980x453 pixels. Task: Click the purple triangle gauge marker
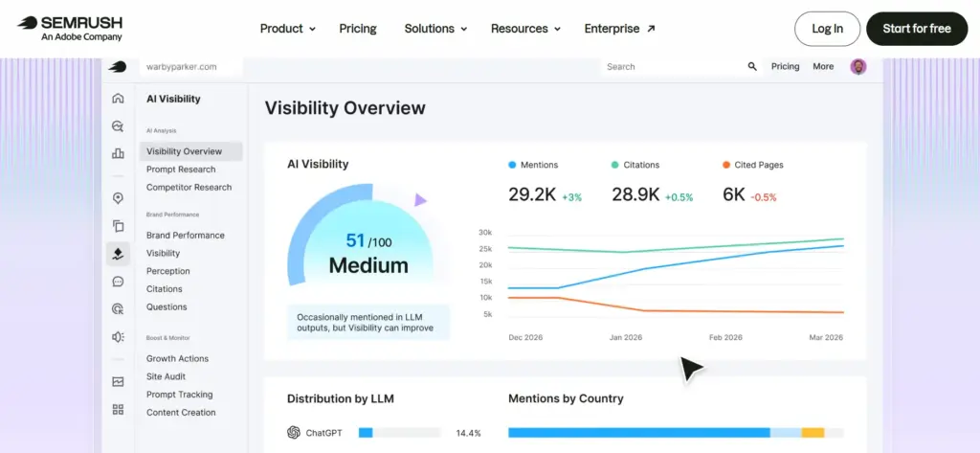click(420, 200)
